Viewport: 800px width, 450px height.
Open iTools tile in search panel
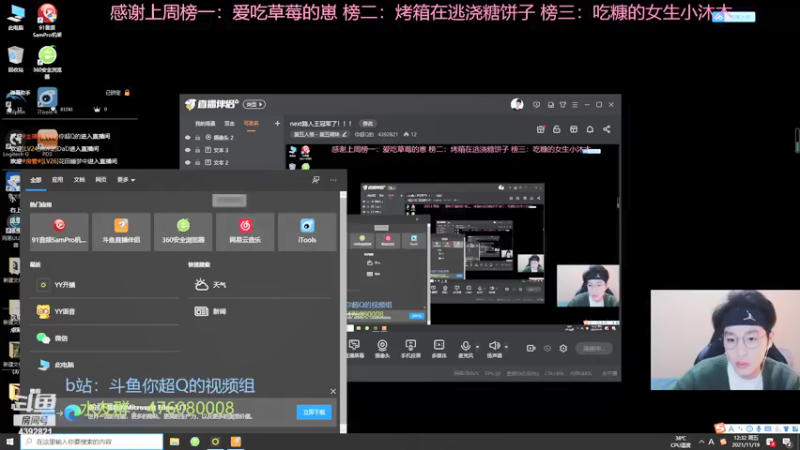(x=307, y=232)
